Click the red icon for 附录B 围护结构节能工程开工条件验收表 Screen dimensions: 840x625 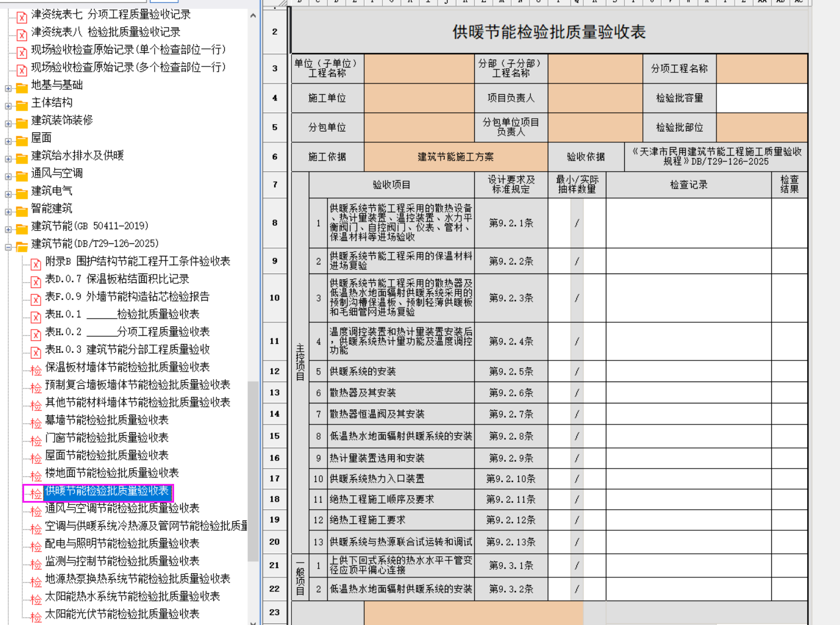36,264
